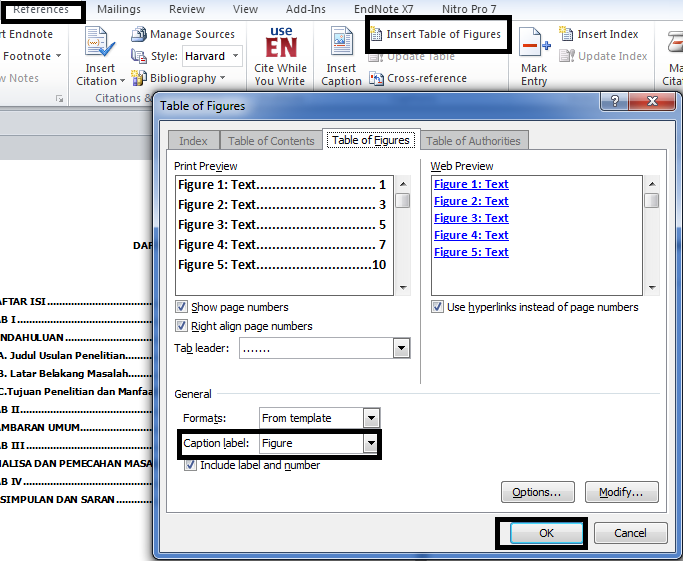The width and height of the screenshot is (683, 561).
Task: Open the Footnote dropdown arrow
Action: point(58,56)
